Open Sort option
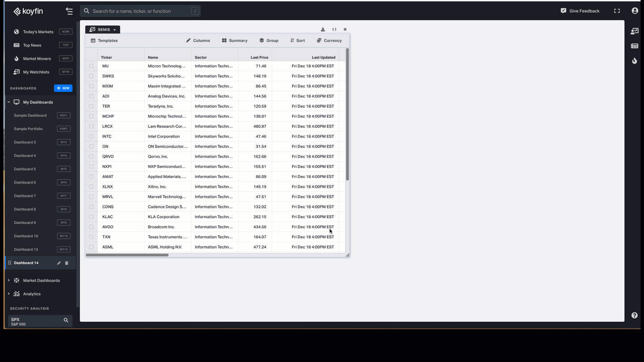Image resolution: width=644 pixels, height=362 pixels. point(297,41)
